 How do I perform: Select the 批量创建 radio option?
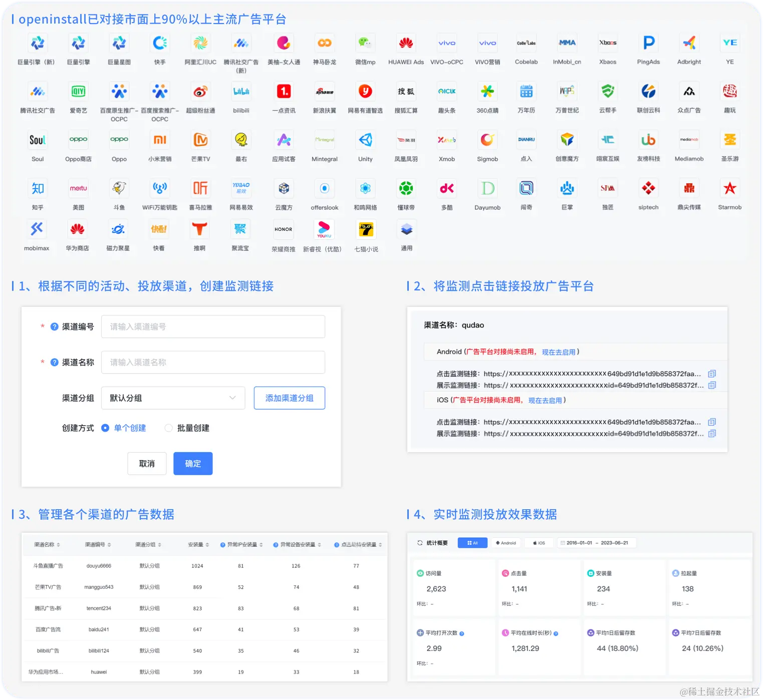(x=169, y=428)
